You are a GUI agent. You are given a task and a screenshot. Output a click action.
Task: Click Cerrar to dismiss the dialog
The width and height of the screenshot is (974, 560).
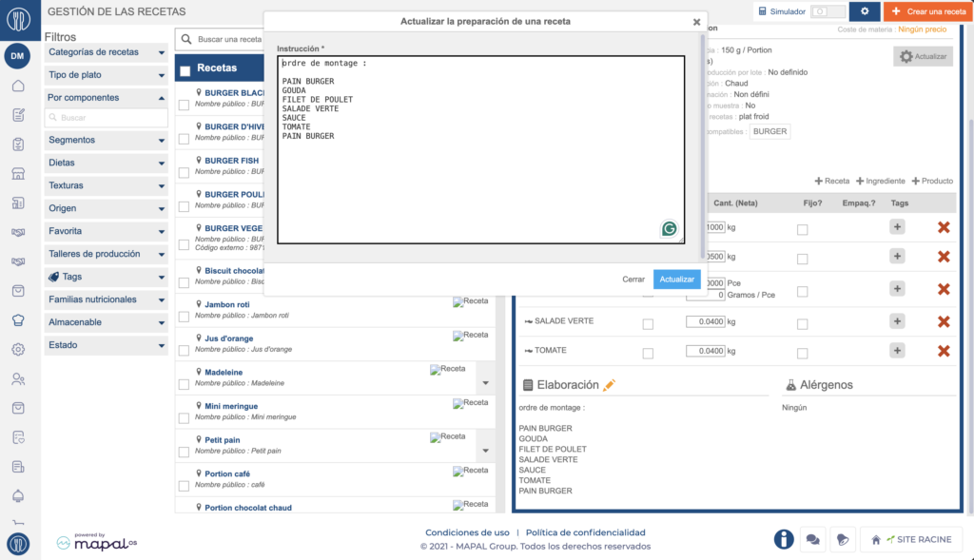(633, 280)
